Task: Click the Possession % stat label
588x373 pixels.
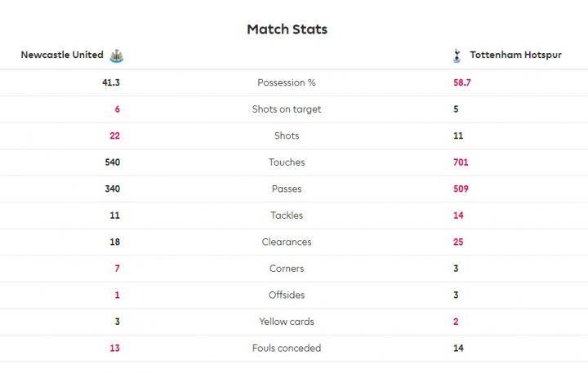Action: [x=287, y=82]
